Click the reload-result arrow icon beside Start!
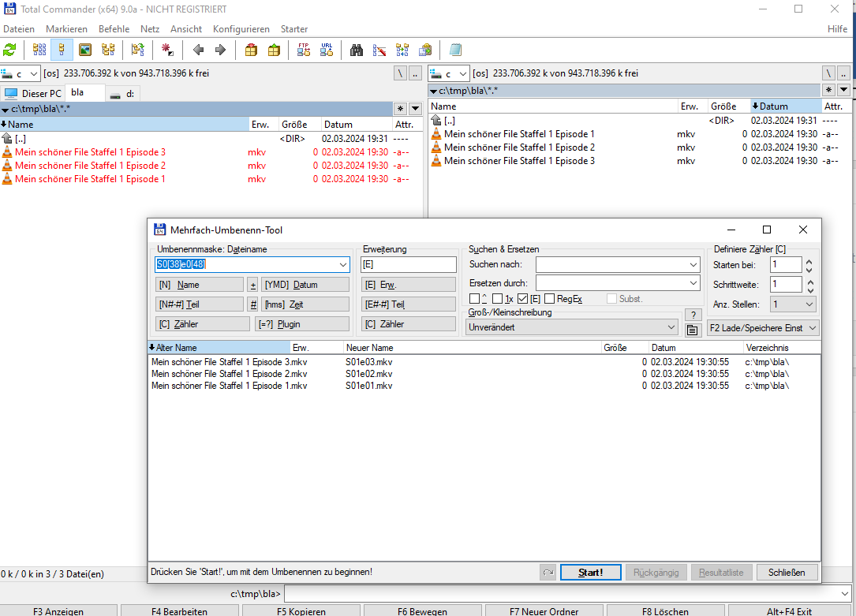This screenshot has height=616, width=856. 548,573
